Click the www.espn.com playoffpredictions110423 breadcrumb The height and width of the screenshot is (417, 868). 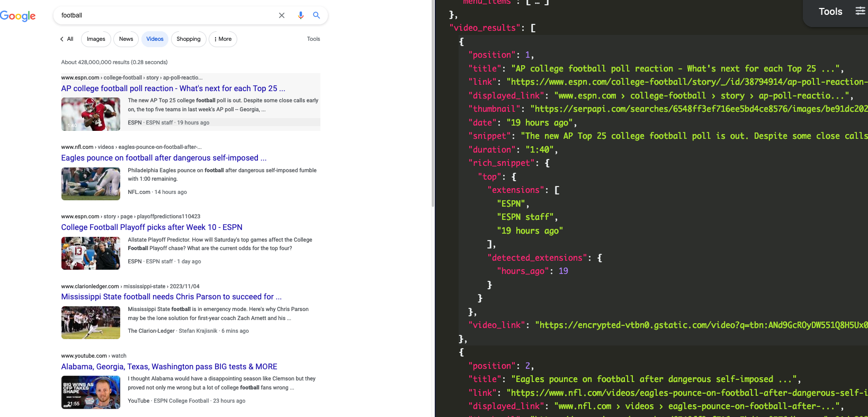click(131, 217)
